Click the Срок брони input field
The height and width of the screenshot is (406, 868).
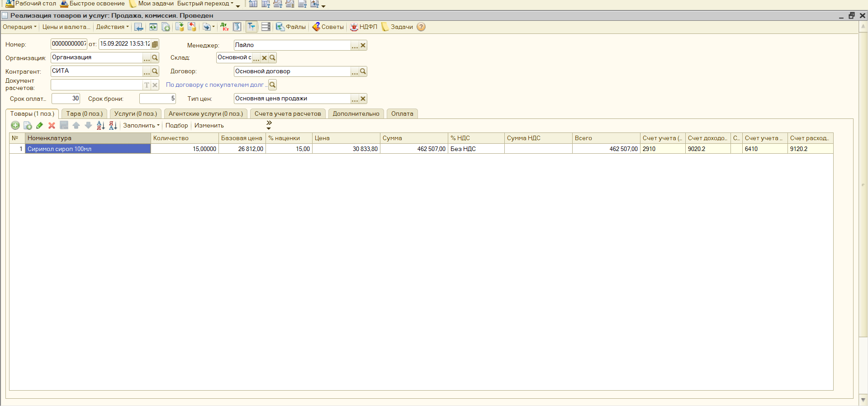157,99
